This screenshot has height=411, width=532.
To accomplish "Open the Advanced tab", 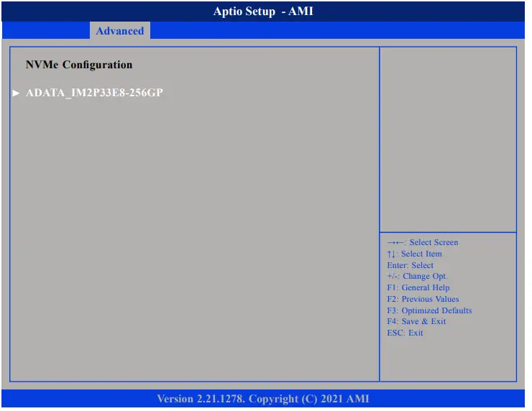I will (120, 30).
